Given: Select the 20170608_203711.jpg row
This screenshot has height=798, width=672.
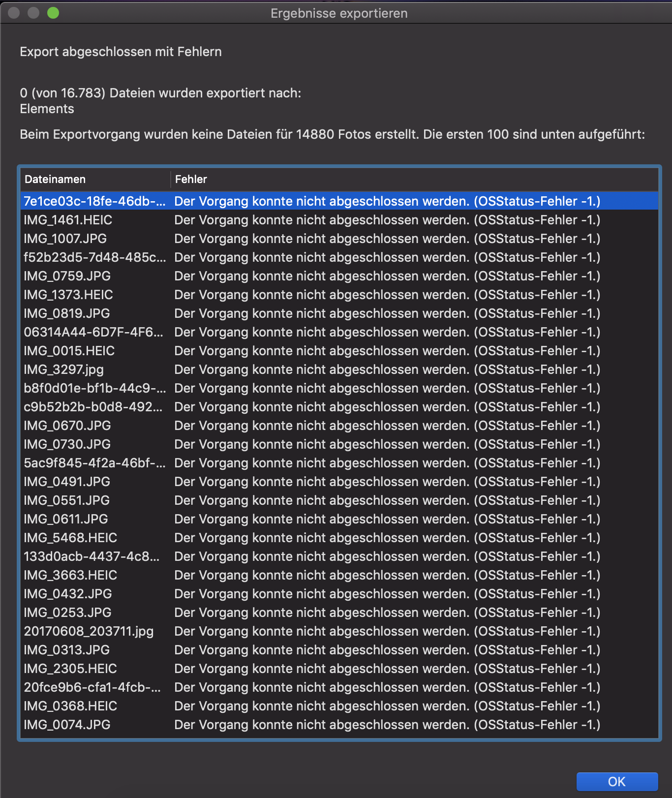Looking at the screenshot, I should (x=89, y=631).
